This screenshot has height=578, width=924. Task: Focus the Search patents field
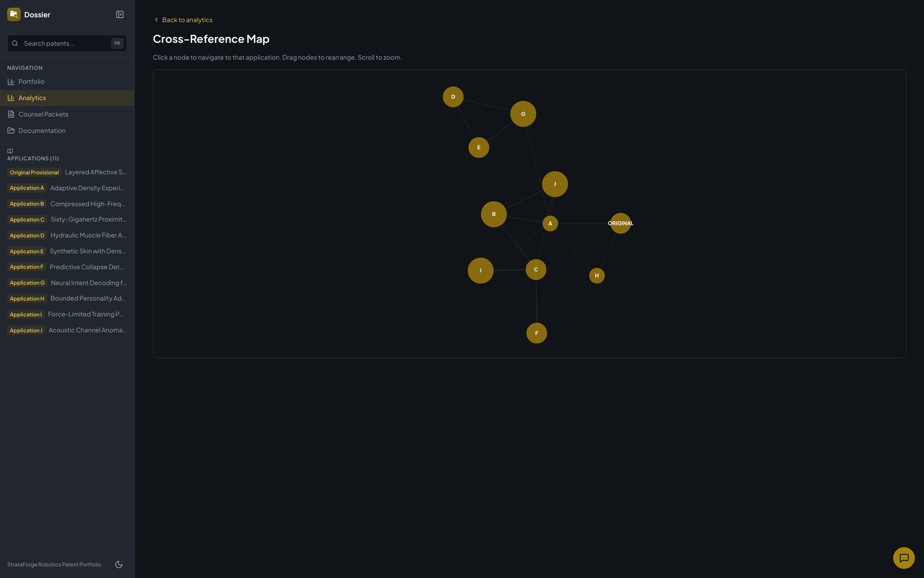coord(67,43)
